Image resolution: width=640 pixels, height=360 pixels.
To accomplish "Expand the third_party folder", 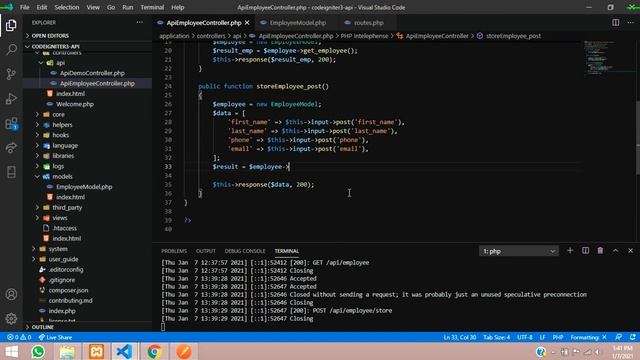I will (x=87, y=208).
